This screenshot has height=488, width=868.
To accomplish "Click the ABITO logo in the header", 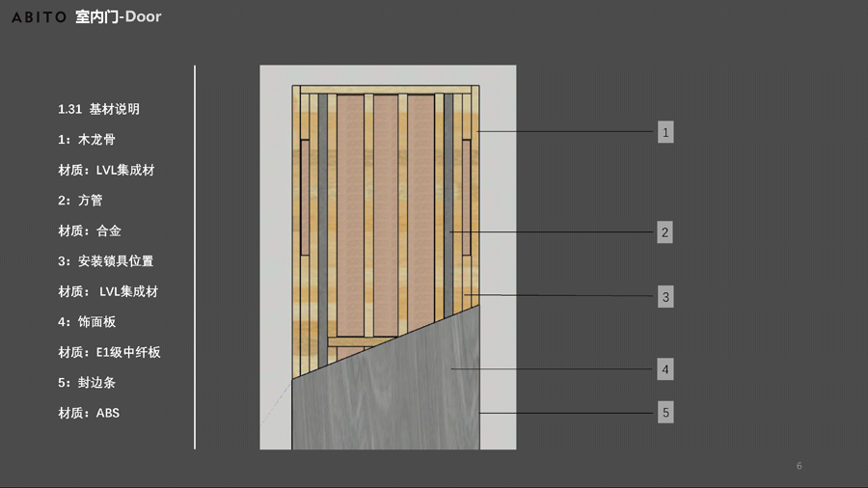I will click(x=39, y=17).
